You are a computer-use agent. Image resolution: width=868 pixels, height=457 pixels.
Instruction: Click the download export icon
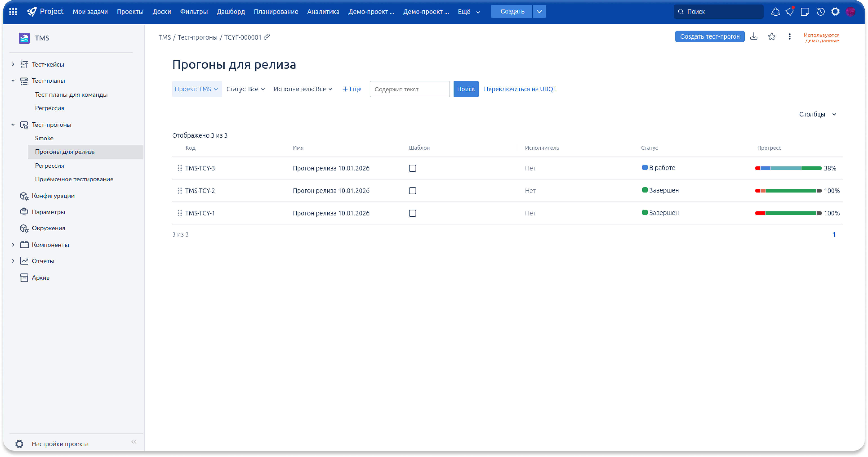[754, 36]
